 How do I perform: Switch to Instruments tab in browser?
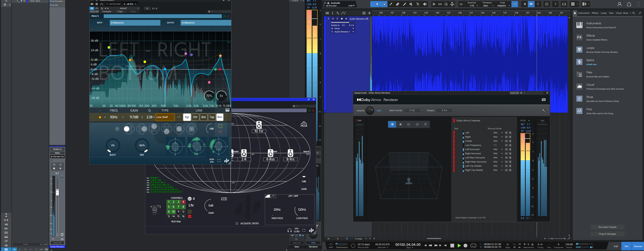tap(584, 13)
